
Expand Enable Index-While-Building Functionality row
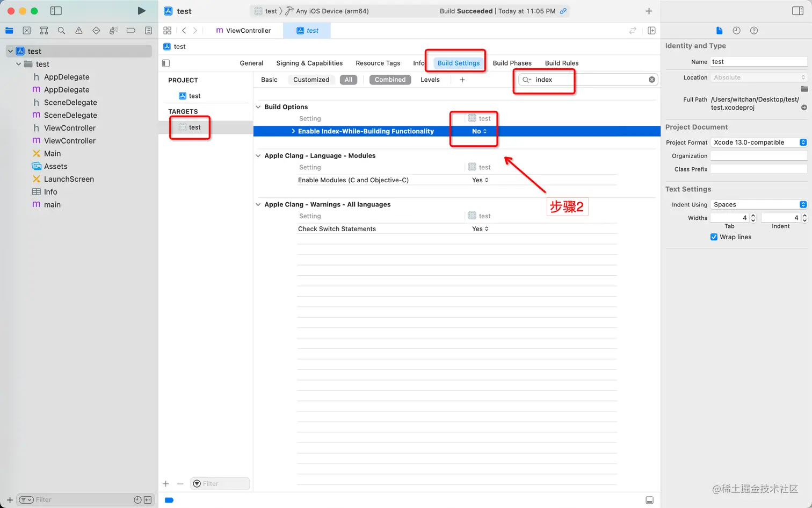(293, 131)
